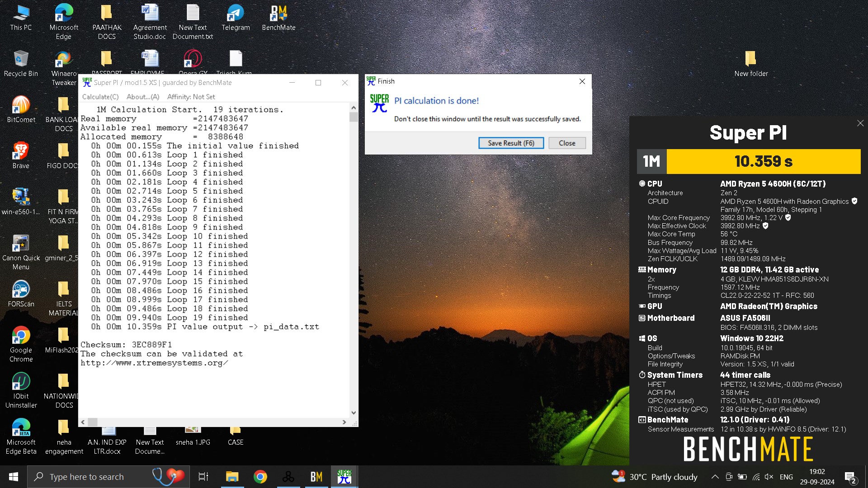Open About...(A) menu in Super PI
This screenshot has height=488, width=868.
(x=143, y=97)
